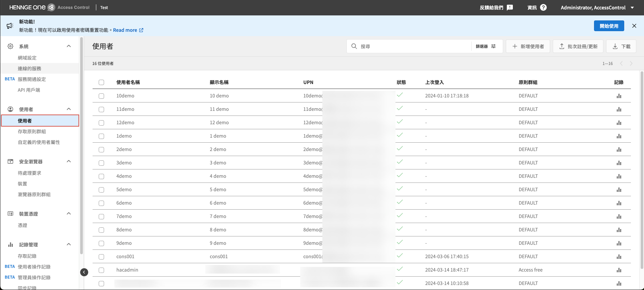
Task: Select the checkbox for 7demo
Action: pyautogui.click(x=101, y=217)
